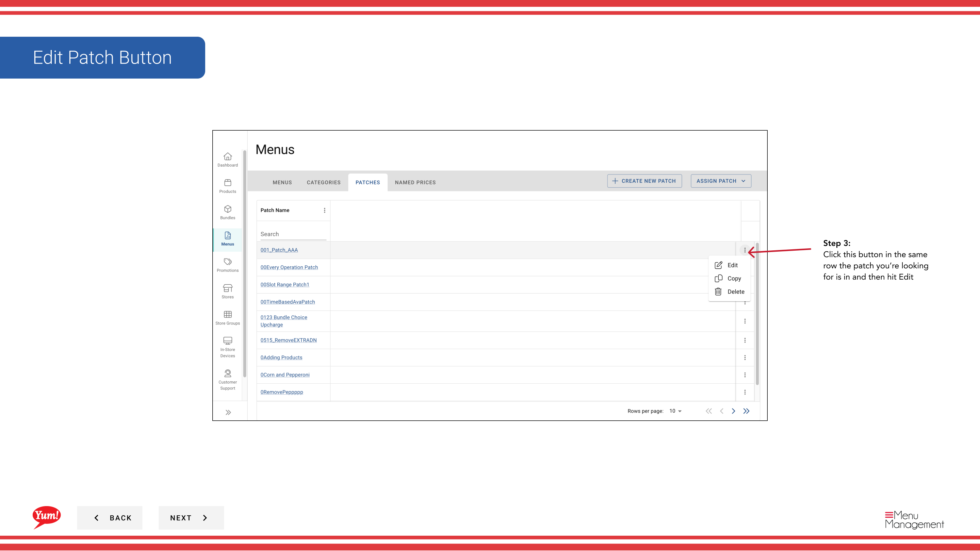
Task: Click the NEXT navigation button
Action: pyautogui.click(x=191, y=518)
